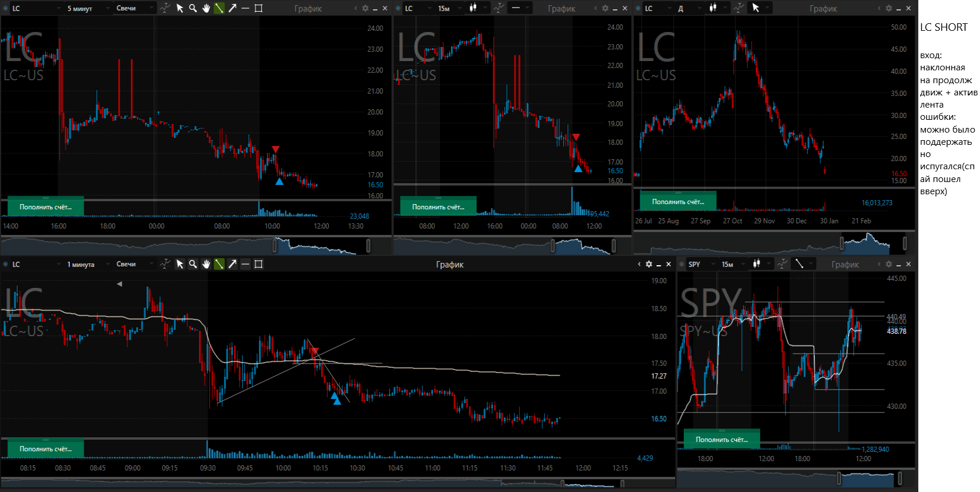Click "Пополнить счёт..." on LC 1-minute chart
This screenshot has width=980, height=492.
45,448
